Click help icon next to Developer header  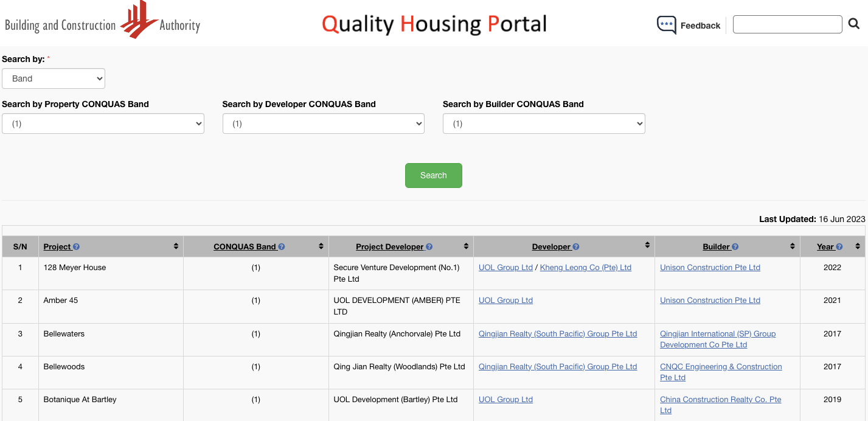(576, 247)
